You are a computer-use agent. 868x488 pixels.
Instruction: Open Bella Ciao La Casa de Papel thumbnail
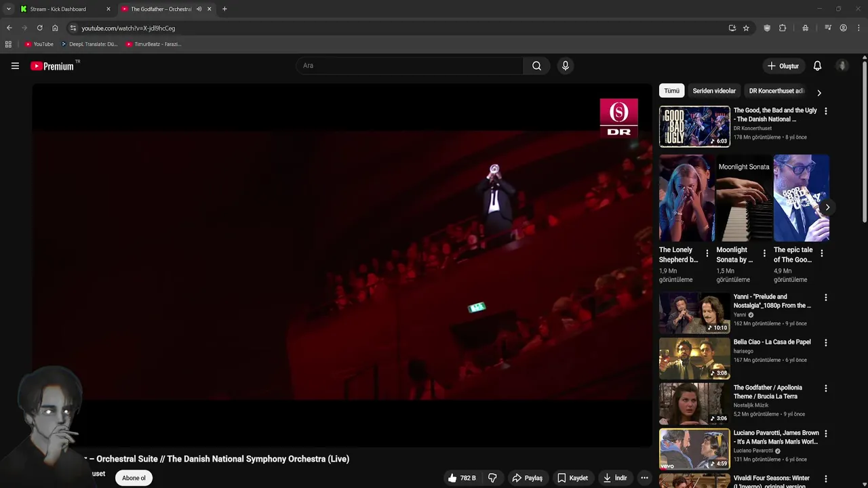coord(694,359)
